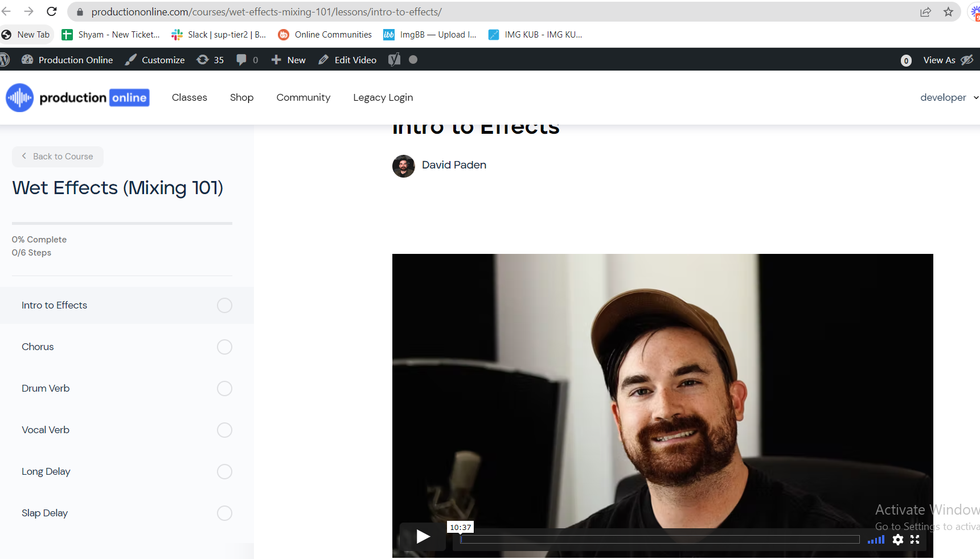Open the View As admin menu

pos(947,60)
